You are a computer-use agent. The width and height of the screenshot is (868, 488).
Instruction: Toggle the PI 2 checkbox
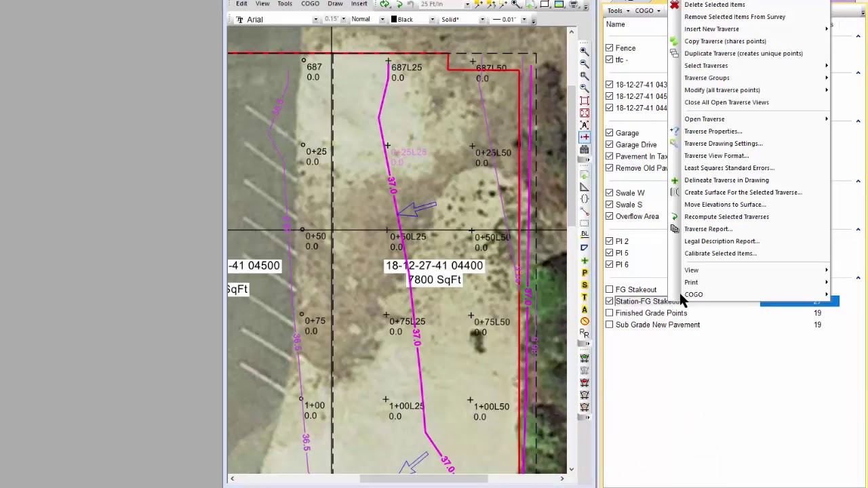click(x=609, y=241)
